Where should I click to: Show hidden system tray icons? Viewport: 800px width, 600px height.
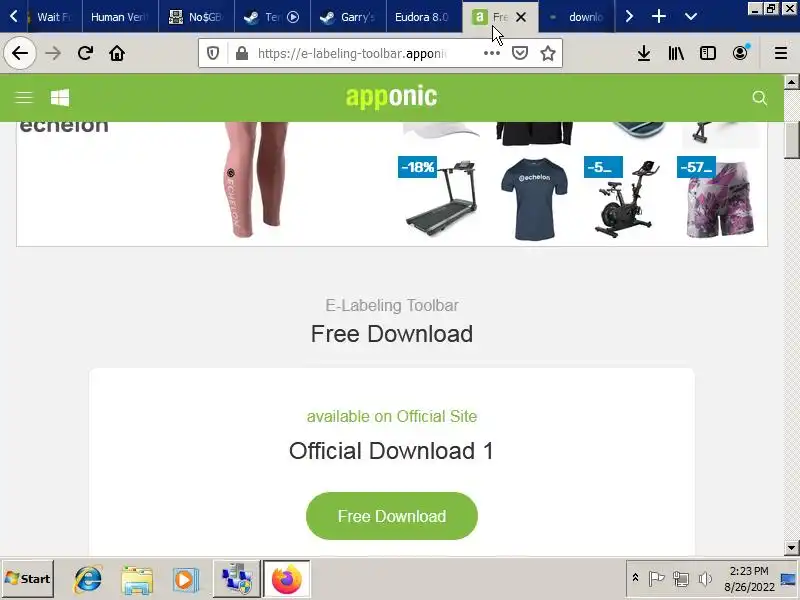(x=635, y=578)
